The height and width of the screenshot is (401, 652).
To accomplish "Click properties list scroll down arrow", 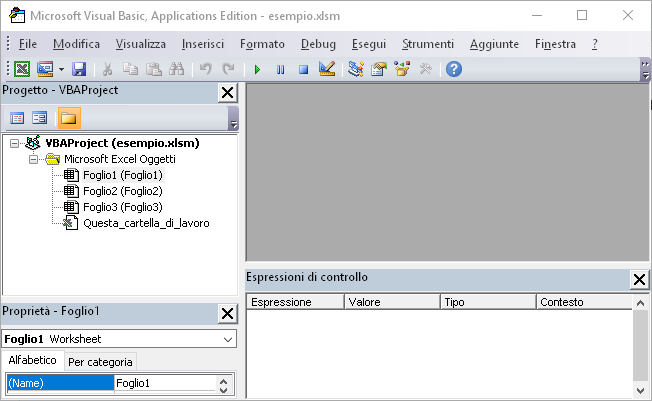I will (x=224, y=390).
